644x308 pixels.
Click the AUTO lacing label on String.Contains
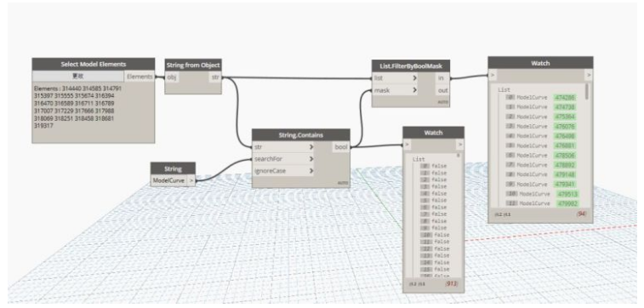343,183
